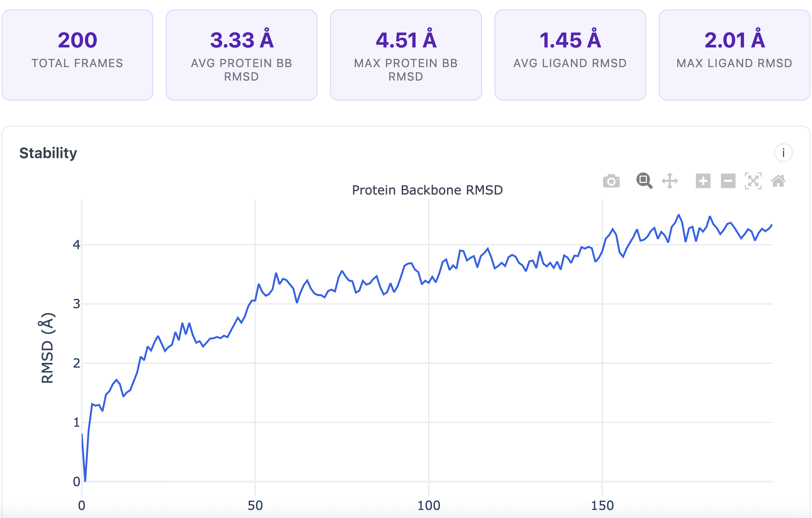The width and height of the screenshot is (812, 518).
Task: Click the AVG PROTEIN BB RMSD card
Action: [241, 54]
